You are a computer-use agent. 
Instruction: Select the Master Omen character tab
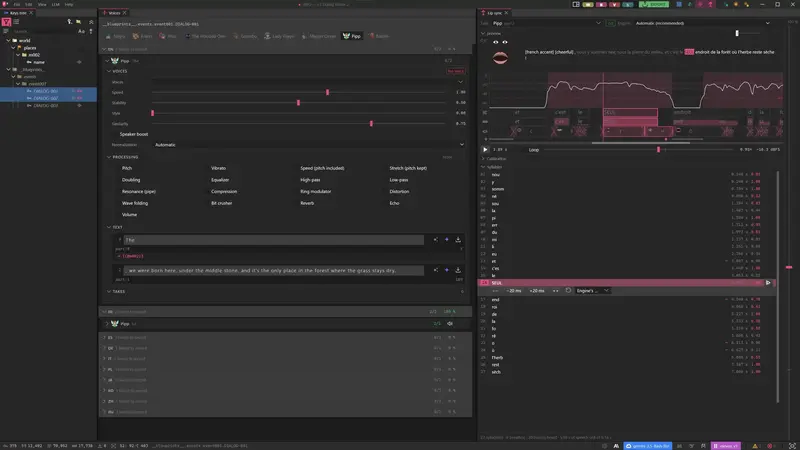[x=319, y=36]
